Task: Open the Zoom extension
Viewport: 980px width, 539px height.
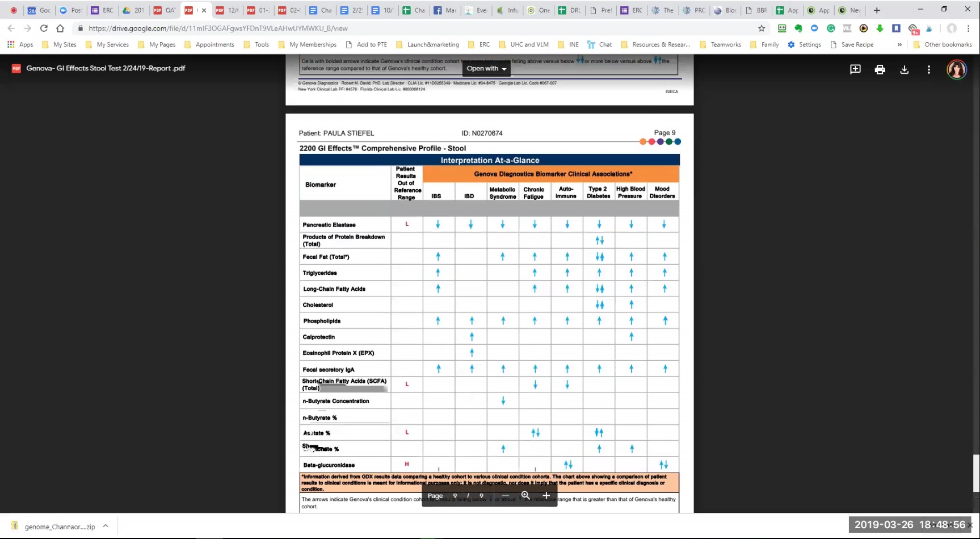Action: tap(814, 28)
